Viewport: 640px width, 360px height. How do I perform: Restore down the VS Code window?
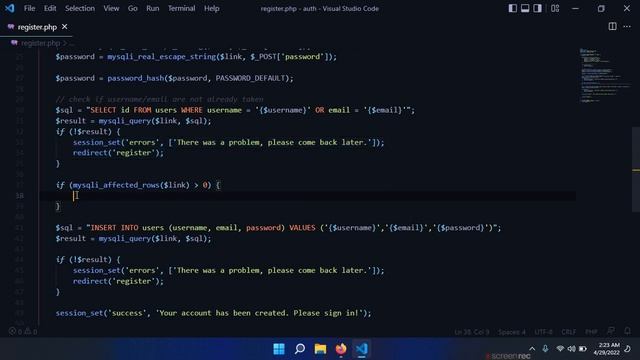pos(601,8)
